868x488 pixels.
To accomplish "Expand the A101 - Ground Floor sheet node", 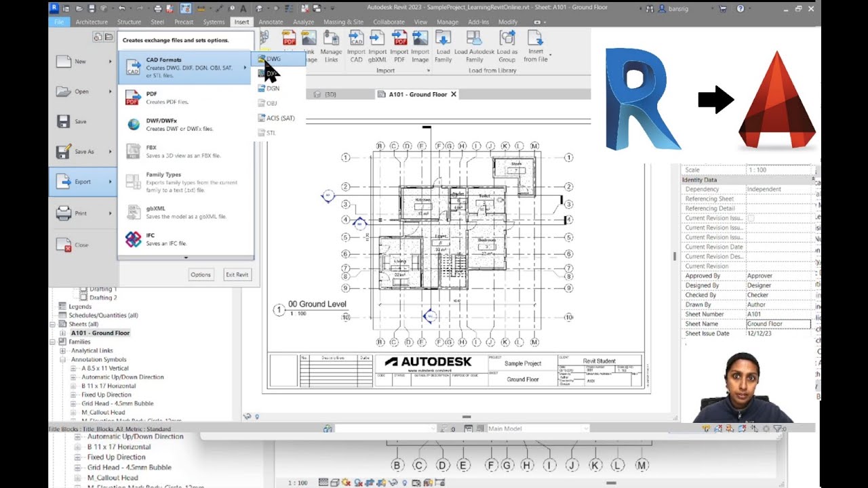I will [x=63, y=333].
